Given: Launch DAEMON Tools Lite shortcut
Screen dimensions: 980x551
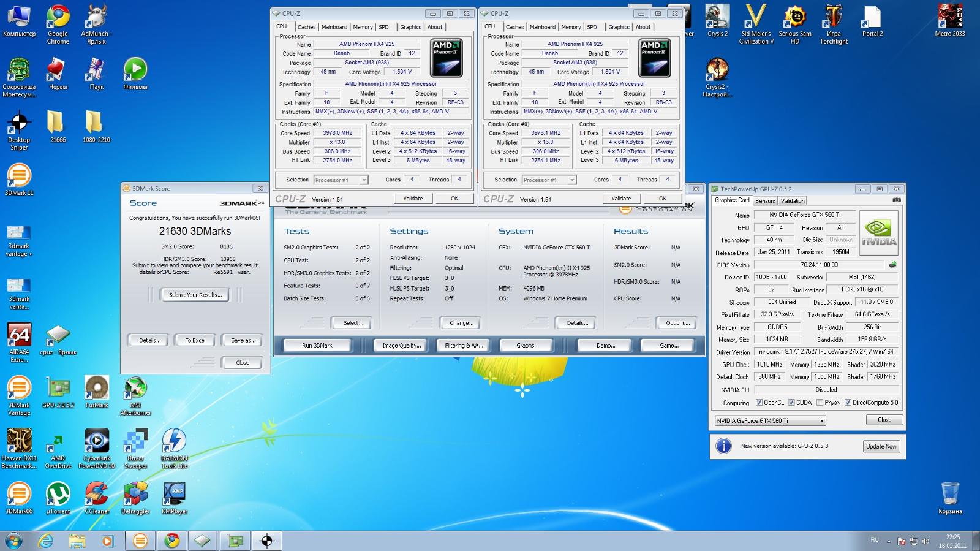Looking at the screenshot, I should [x=175, y=449].
